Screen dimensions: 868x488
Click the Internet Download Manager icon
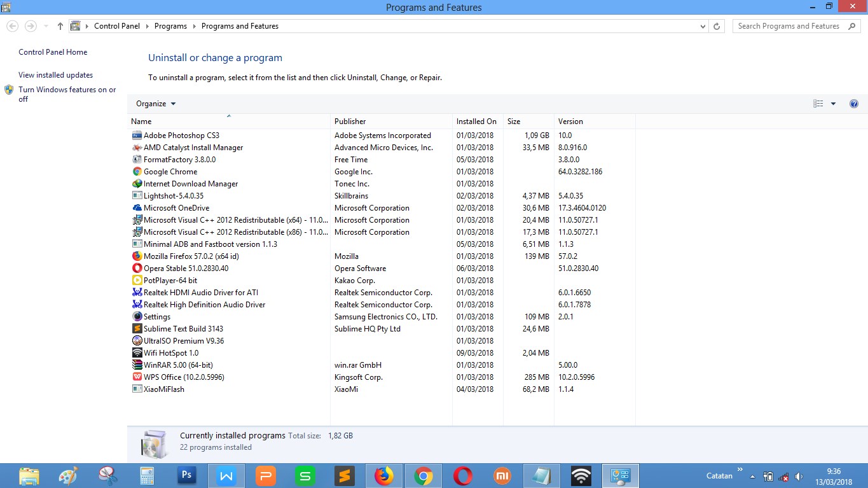click(137, 184)
